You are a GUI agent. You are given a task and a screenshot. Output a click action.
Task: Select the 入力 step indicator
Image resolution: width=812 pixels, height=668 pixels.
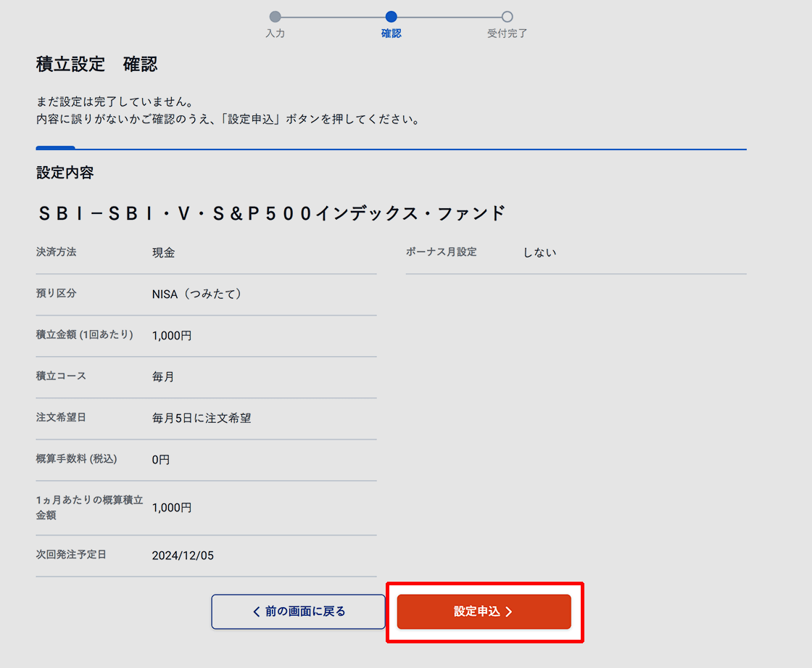point(275,25)
